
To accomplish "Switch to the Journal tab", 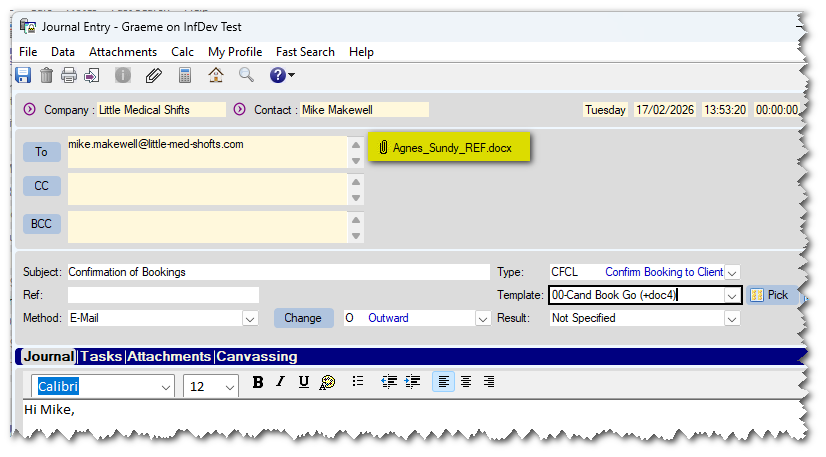I will point(49,356).
